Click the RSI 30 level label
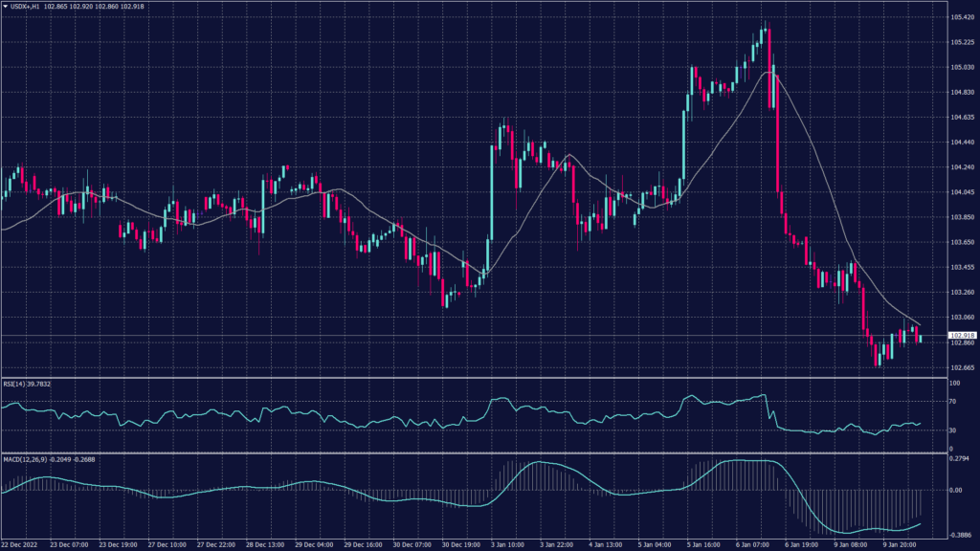The height and width of the screenshot is (551, 980). point(953,430)
